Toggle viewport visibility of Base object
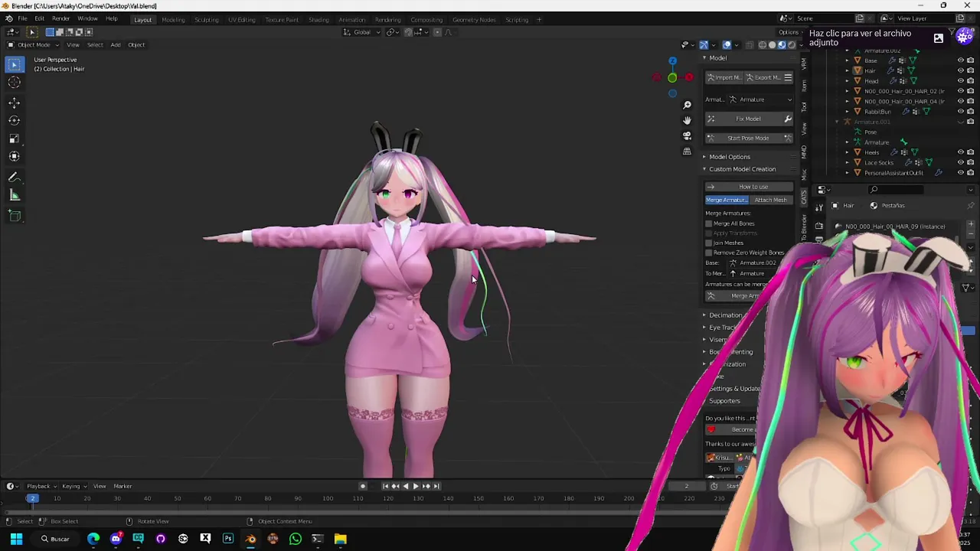 coord(961,60)
